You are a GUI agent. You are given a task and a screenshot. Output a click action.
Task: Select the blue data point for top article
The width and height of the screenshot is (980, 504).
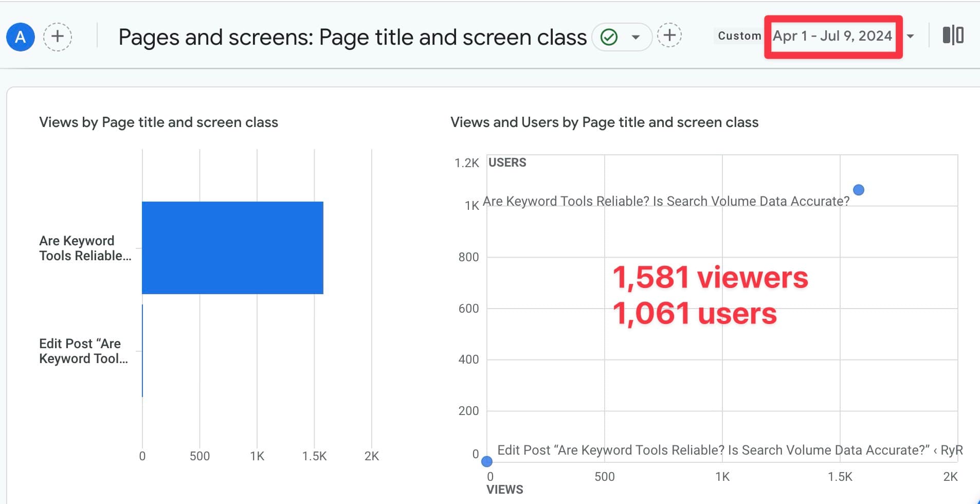(x=859, y=190)
